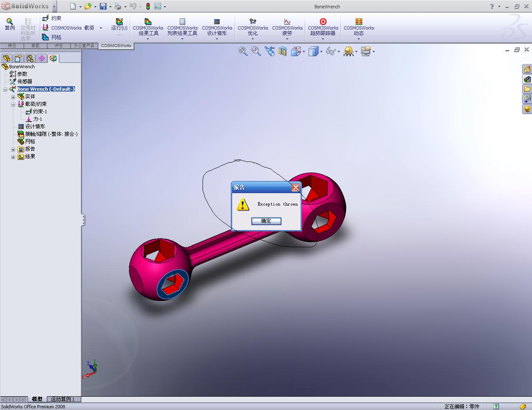Open the SolidWorks logo menu flyout arrow

(54, 6)
